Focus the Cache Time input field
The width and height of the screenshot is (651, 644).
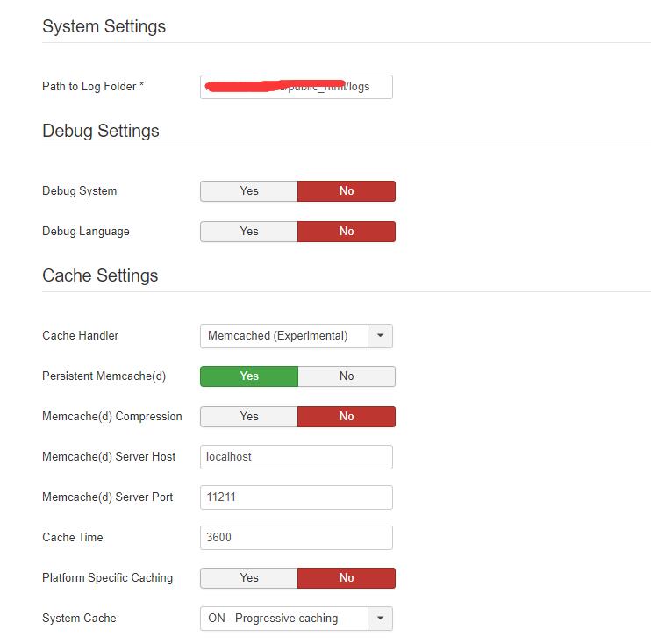[x=296, y=538]
